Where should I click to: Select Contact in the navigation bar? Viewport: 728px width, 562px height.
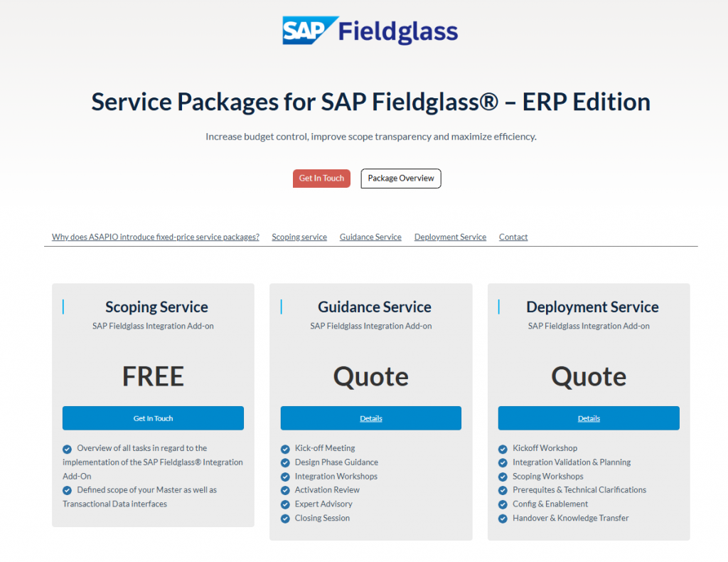[513, 237]
